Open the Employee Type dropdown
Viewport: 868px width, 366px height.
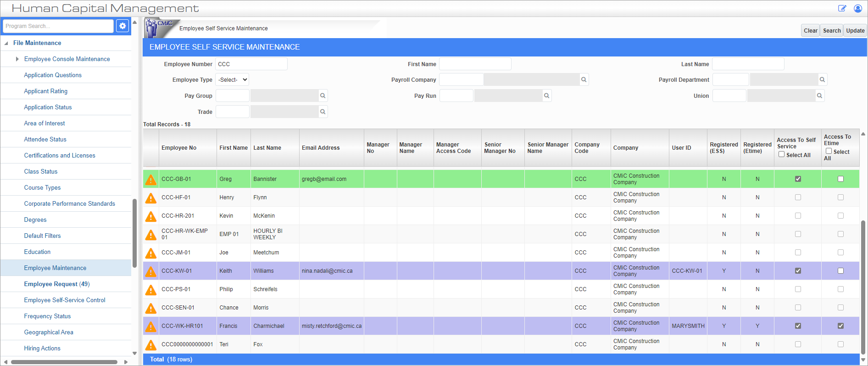coord(232,80)
